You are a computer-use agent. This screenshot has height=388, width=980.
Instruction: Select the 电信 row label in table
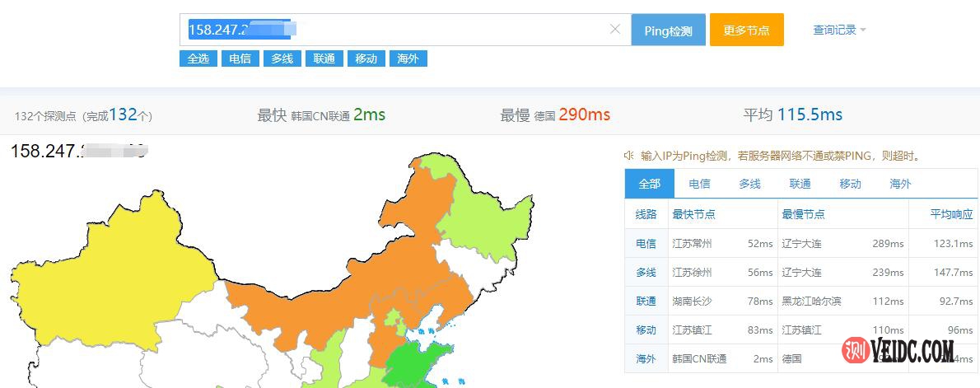click(x=646, y=244)
